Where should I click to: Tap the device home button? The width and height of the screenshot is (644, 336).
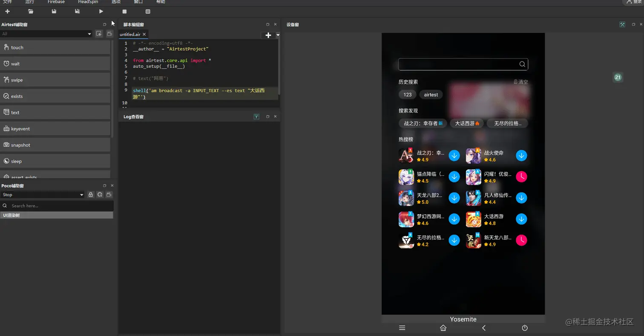click(443, 328)
